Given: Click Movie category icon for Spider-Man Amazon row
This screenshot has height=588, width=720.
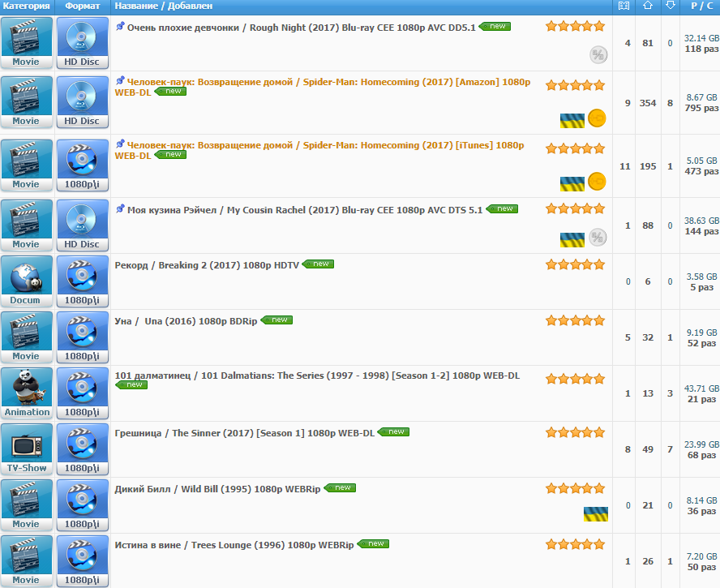Looking at the screenshot, I should click(27, 102).
